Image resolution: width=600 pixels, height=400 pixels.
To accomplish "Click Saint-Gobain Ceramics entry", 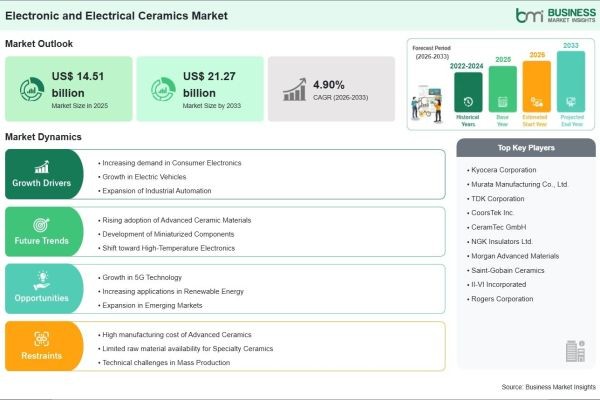I will 505,270.
